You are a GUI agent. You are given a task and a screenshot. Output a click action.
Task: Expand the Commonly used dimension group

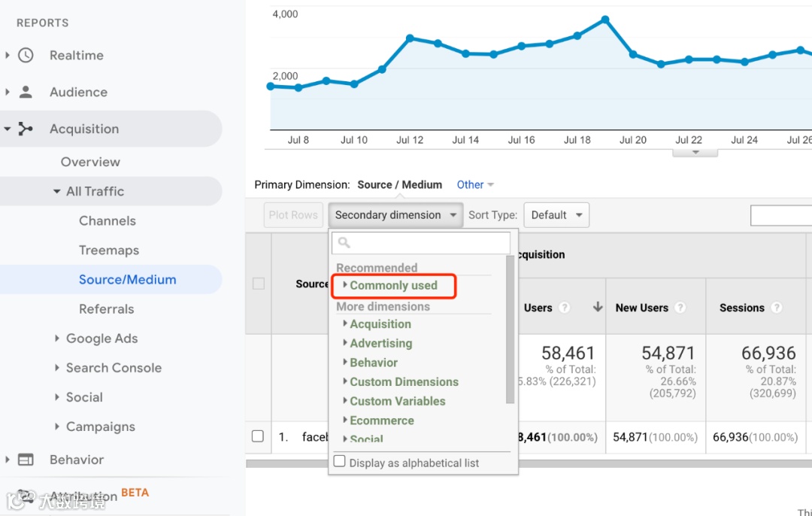(x=393, y=286)
